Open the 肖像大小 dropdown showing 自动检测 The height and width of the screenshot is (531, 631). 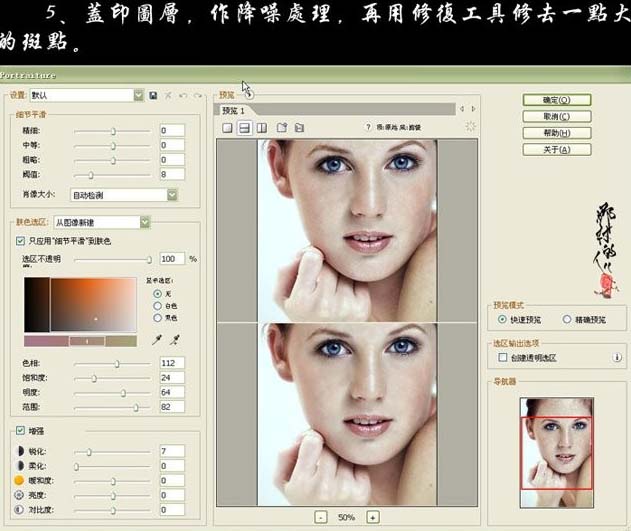pyautogui.click(x=124, y=195)
